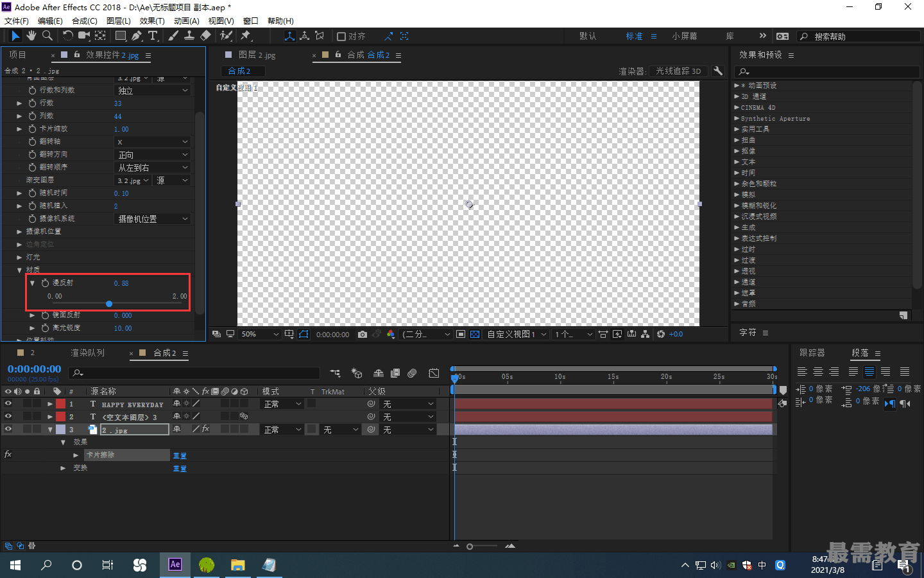
Task: Hide the 2.jpg layer with eye toggle
Action: pyautogui.click(x=8, y=429)
